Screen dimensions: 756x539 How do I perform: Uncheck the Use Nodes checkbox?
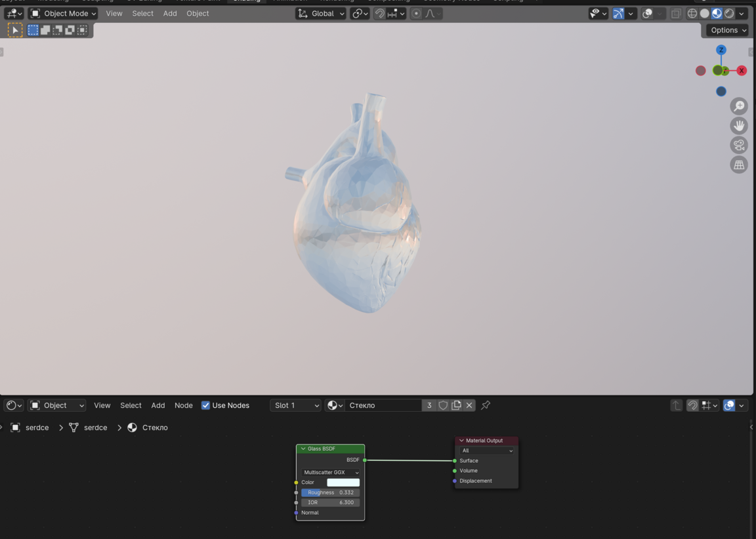pos(205,405)
